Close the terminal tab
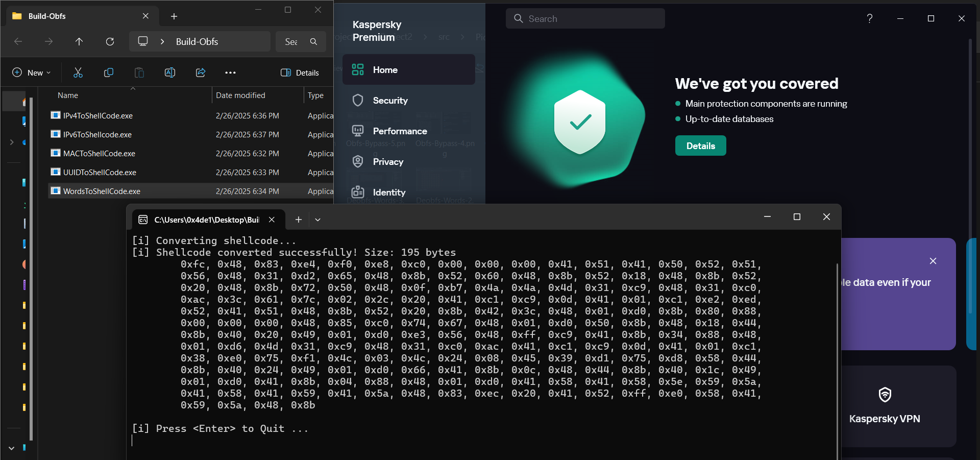The width and height of the screenshot is (980, 460). [x=272, y=220]
